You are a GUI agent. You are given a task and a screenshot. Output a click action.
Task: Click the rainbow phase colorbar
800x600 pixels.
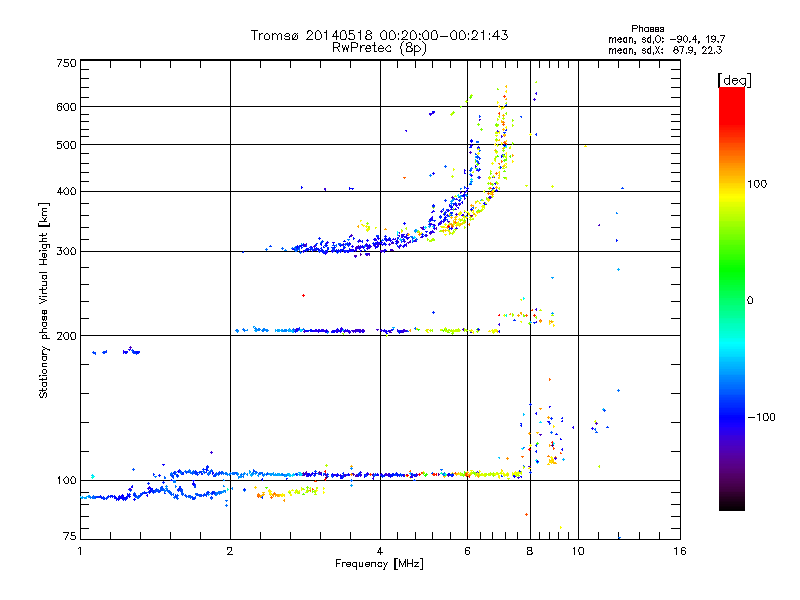(x=732, y=298)
